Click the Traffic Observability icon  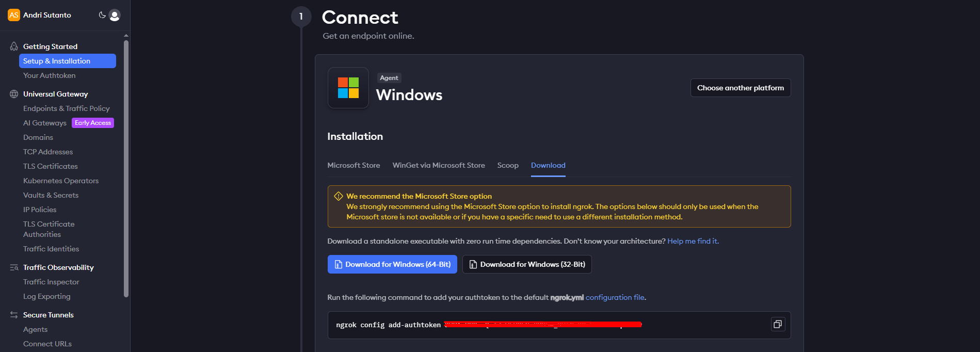click(14, 267)
